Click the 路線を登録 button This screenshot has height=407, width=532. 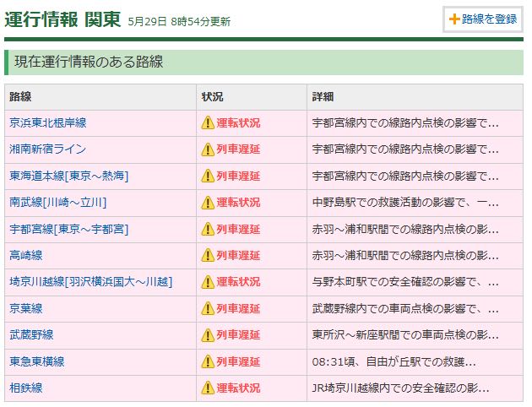click(x=483, y=19)
